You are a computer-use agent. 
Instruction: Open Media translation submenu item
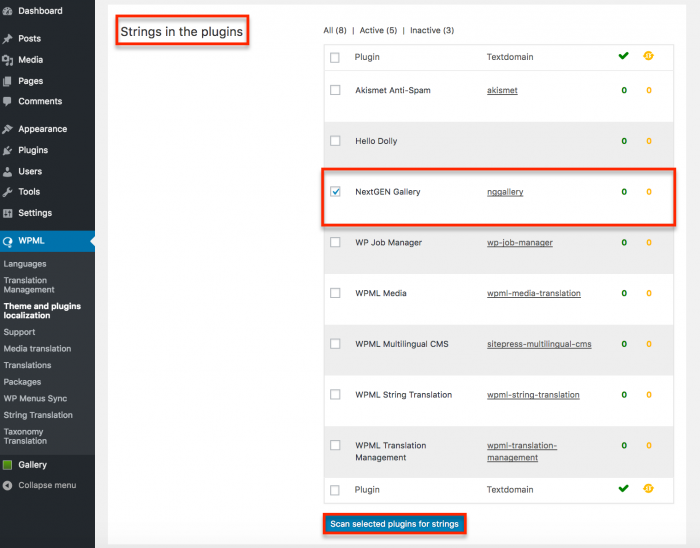(x=38, y=349)
